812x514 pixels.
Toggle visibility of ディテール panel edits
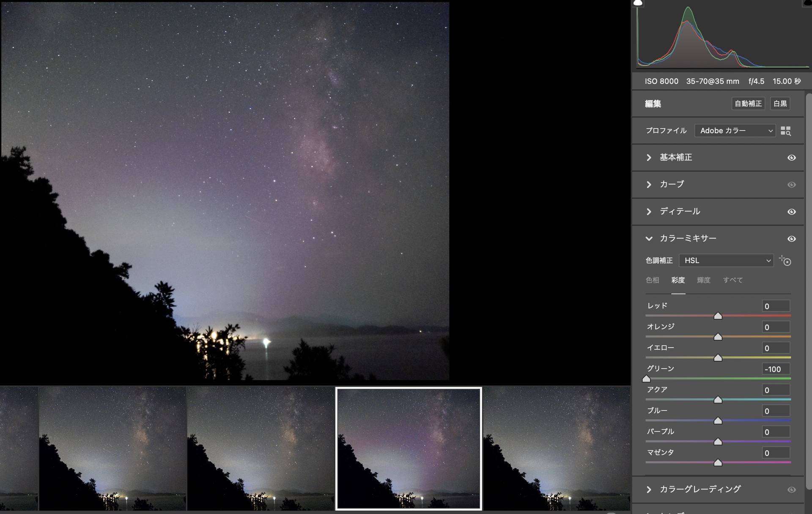pos(792,212)
